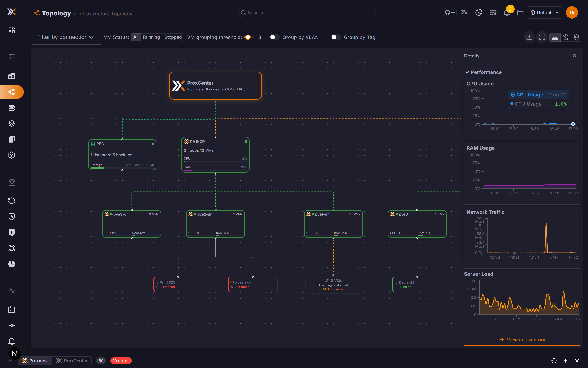The height and width of the screenshot is (368, 588).
Task: Open the layers stack sidebar icon
Action: (12, 123)
